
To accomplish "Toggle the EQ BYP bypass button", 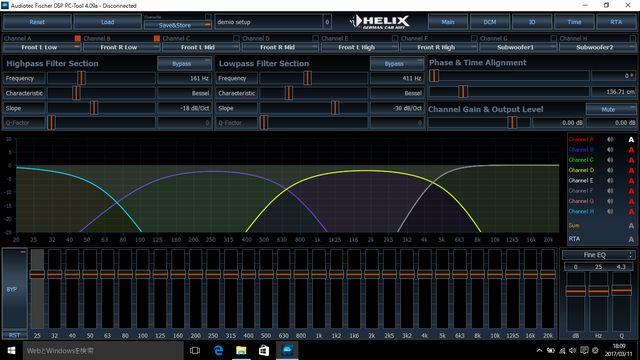I will [x=15, y=289].
